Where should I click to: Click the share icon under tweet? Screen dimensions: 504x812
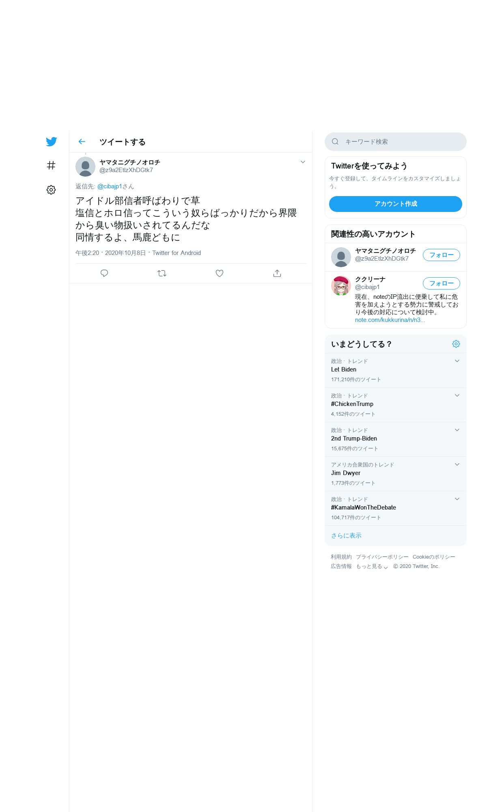[277, 273]
